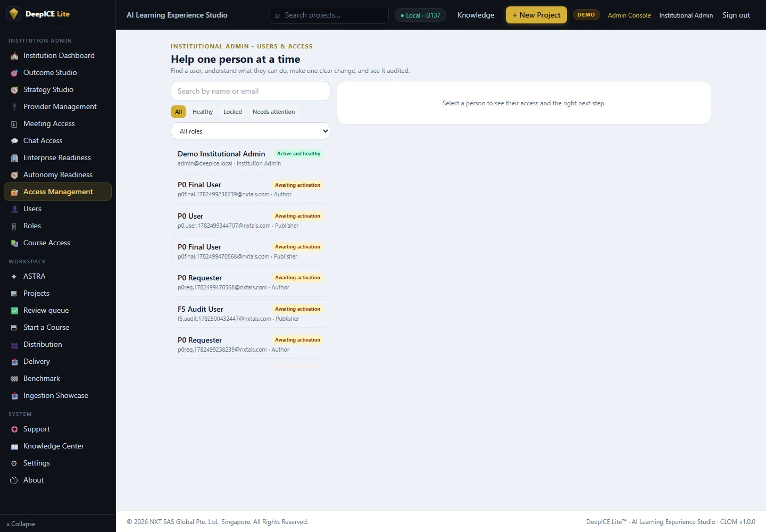Click the Delivery icon
Viewport: 766px width, 532px height.
click(x=14, y=362)
